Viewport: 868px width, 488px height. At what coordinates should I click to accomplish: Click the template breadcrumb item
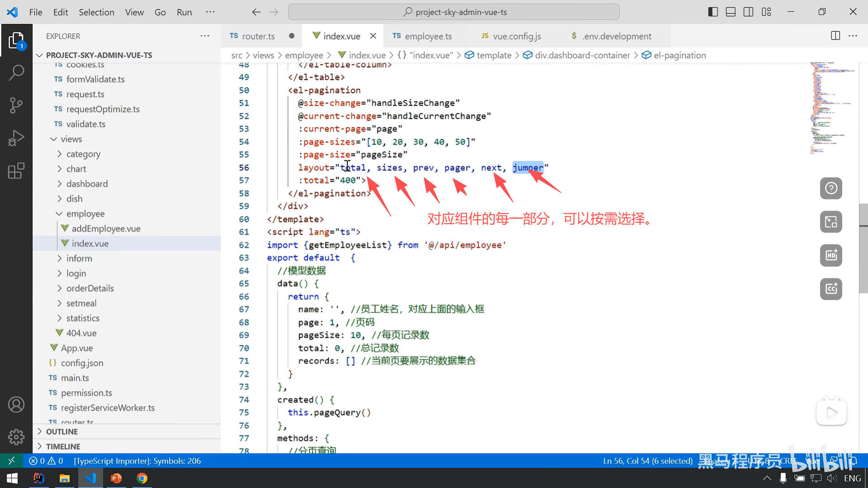pyautogui.click(x=494, y=55)
